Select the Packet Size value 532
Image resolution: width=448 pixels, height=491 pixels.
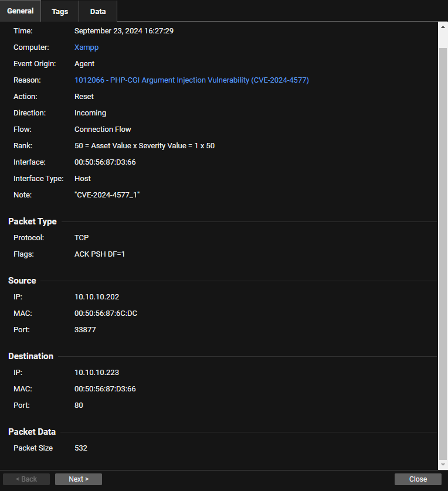pyautogui.click(x=81, y=448)
